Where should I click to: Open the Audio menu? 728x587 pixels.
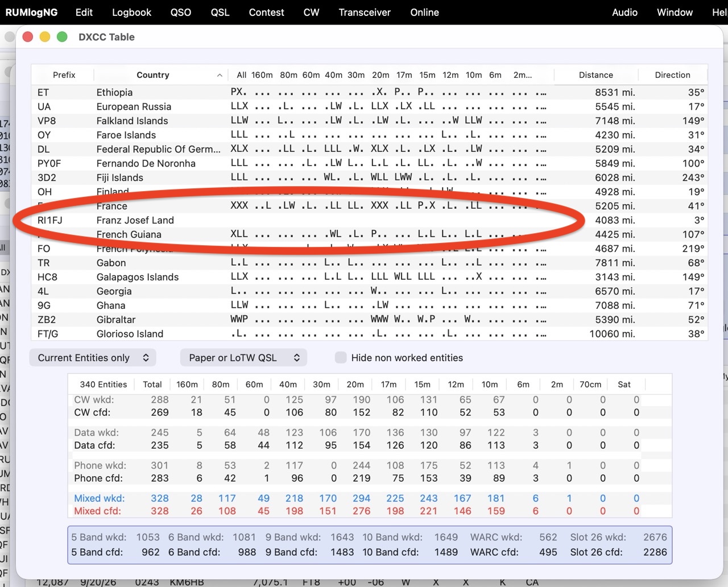(x=624, y=12)
